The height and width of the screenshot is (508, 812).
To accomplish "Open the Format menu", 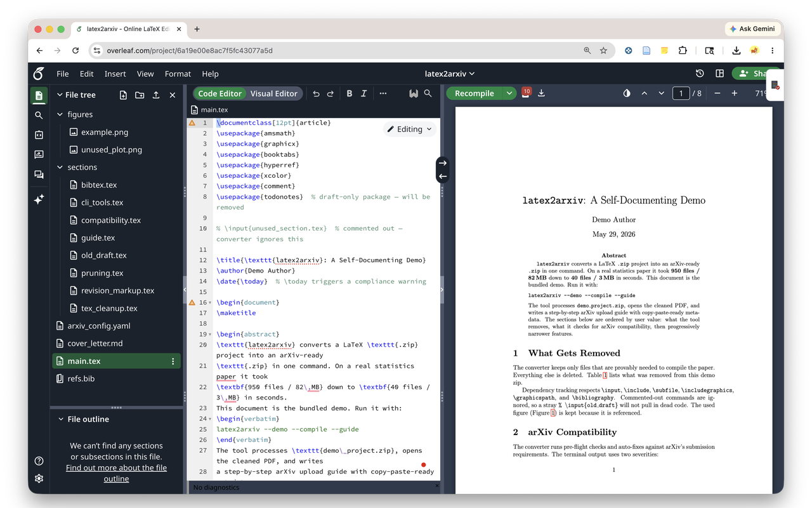I will (x=178, y=74).
